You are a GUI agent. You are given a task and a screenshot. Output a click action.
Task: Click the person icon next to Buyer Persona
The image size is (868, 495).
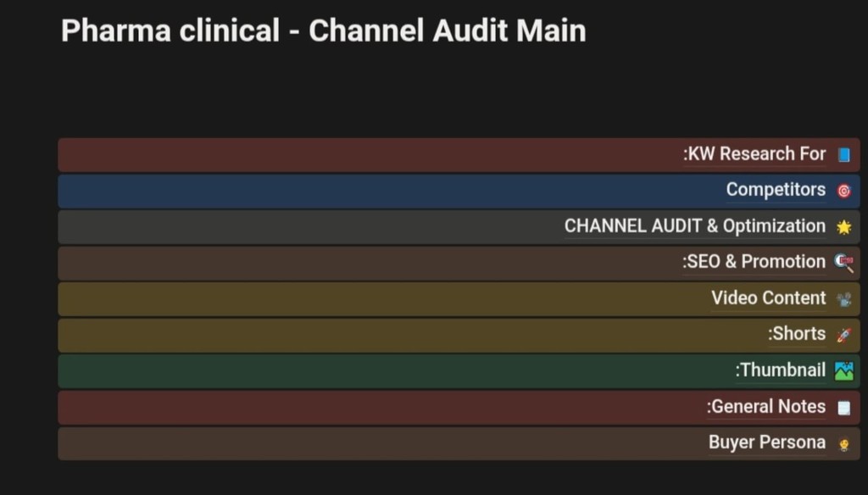tap(843, 443)
